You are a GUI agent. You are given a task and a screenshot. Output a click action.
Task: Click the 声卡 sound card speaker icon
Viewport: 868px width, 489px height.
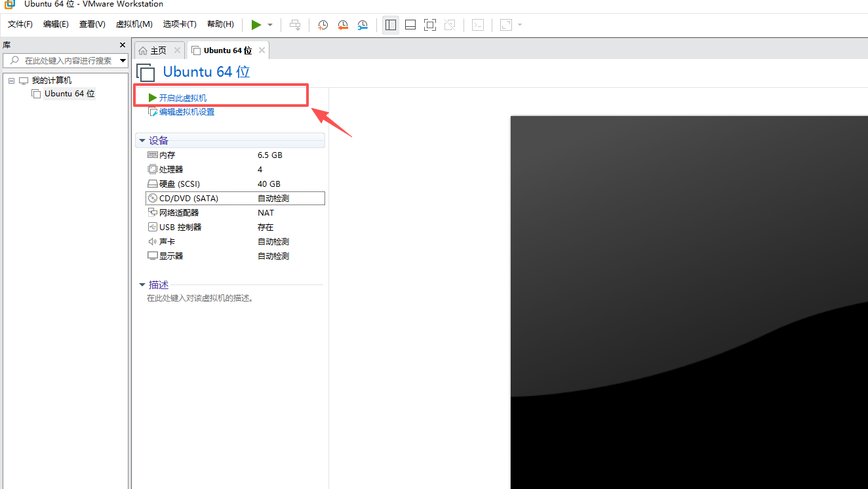click(x=153, y=242)
